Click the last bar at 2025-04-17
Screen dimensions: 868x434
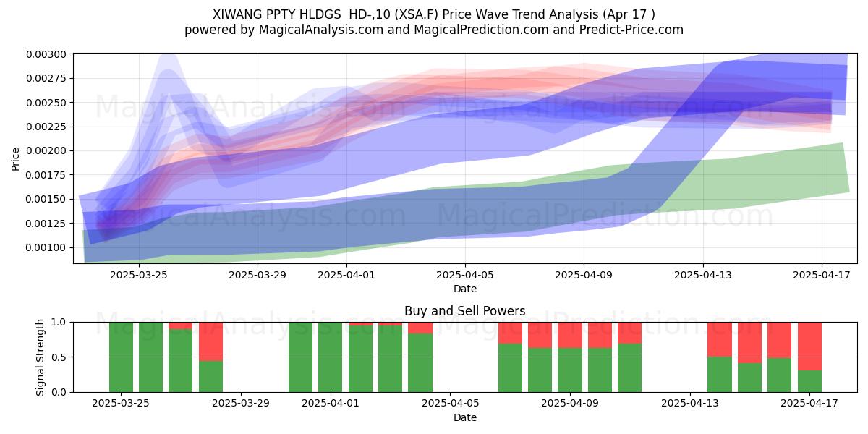pos(809,357)
